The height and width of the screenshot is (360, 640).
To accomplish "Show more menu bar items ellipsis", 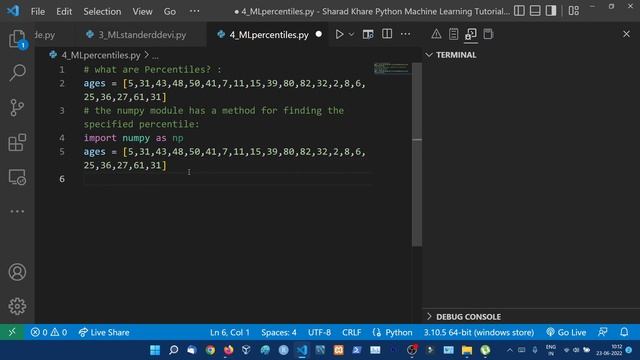I will coord(195,11).
